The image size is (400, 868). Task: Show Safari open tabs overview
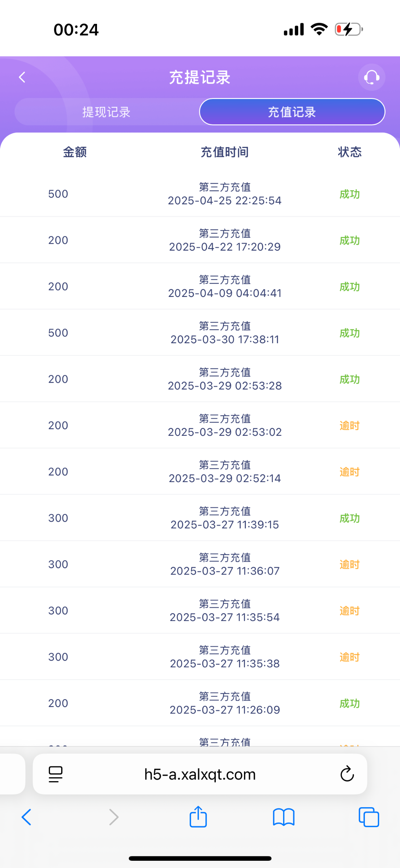[x=369, y=817]
